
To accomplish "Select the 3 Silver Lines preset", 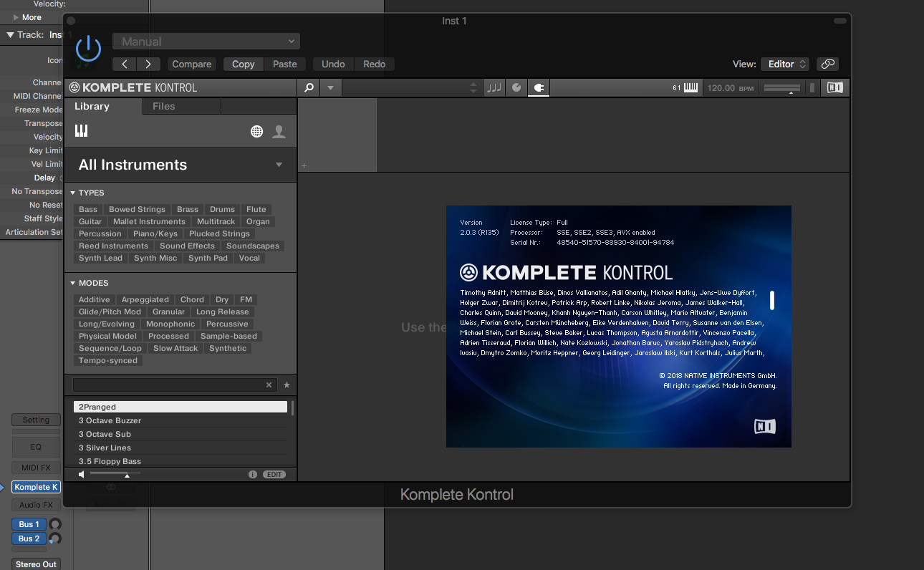I will click(180, 448).
